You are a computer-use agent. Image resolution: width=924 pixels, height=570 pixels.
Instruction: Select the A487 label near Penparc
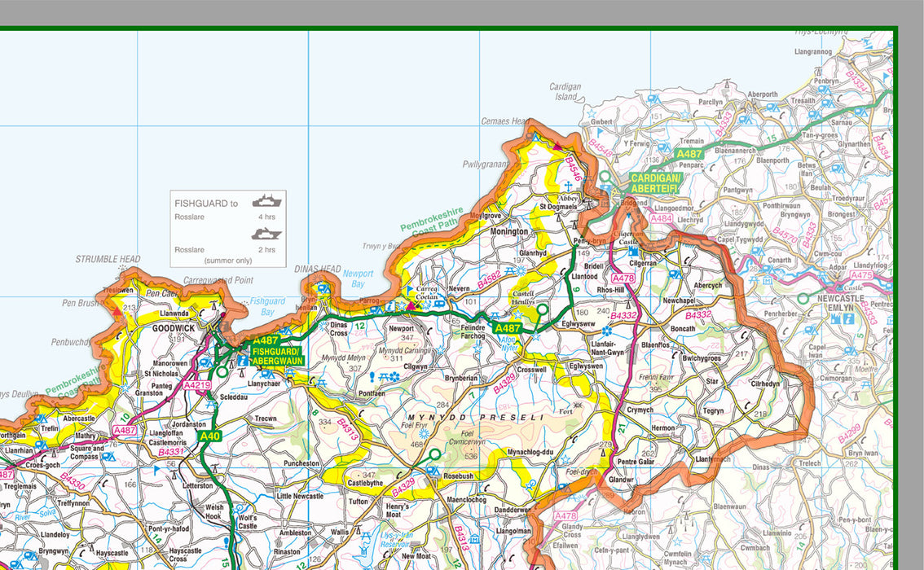(x=689, y=154)
